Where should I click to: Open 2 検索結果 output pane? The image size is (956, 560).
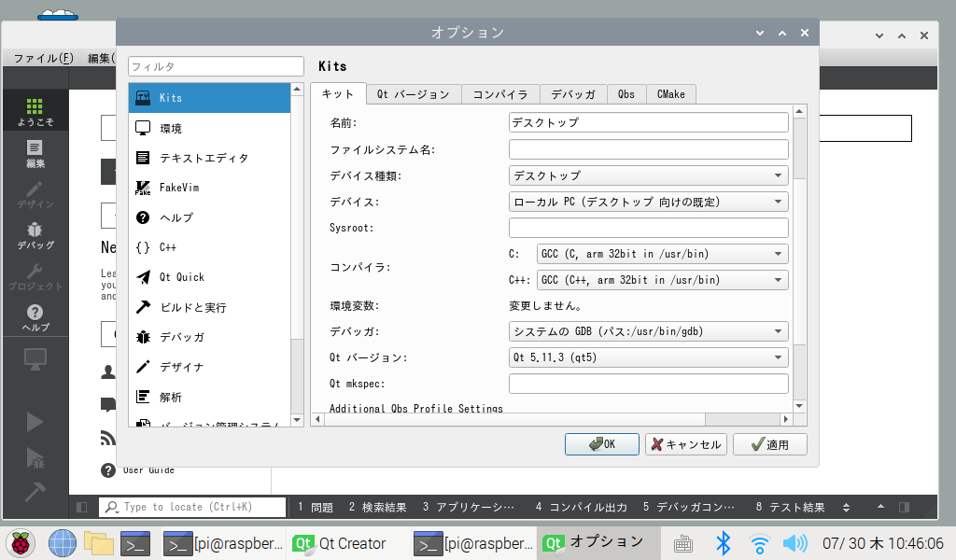378,507
